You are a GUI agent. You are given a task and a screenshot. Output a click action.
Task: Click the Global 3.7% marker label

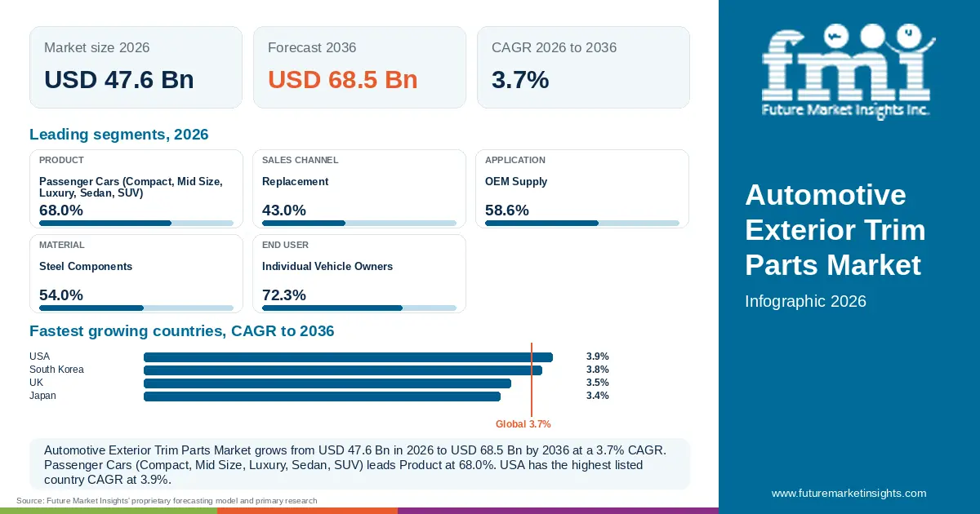click(523, 424)
